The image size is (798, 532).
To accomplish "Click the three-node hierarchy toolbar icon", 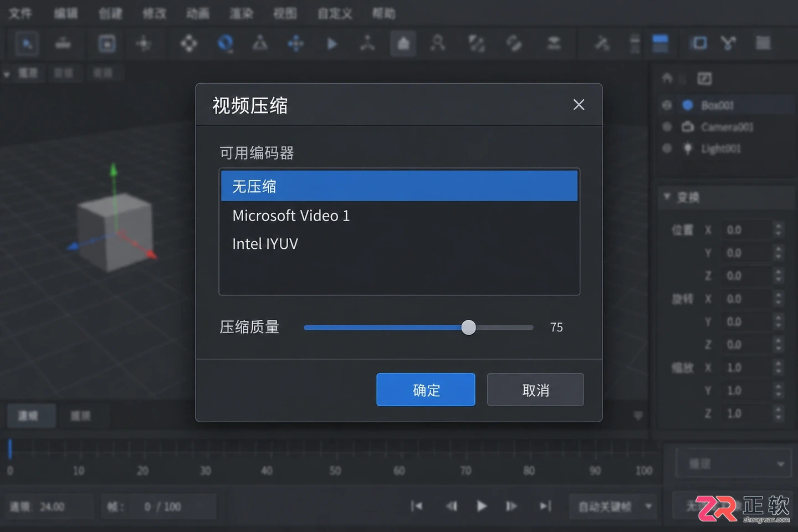I will click(x=367, y=43).
